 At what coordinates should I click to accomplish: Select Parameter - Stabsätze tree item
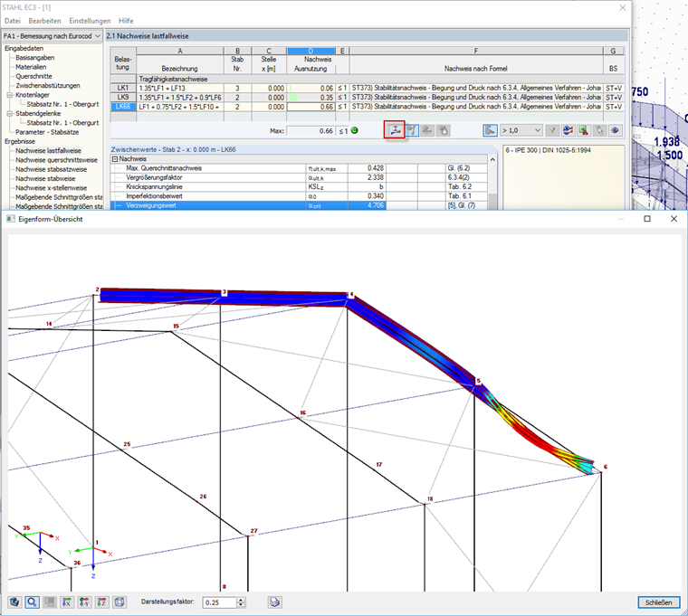47,132
